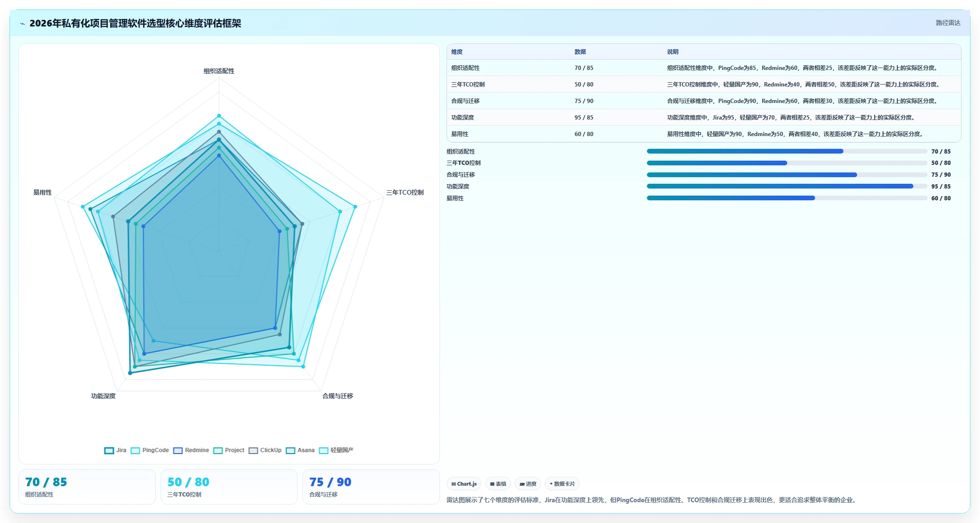The width and height of the screenshot is (980, 523).
Task: Click the 进度 tag chip
Action: 528,484
